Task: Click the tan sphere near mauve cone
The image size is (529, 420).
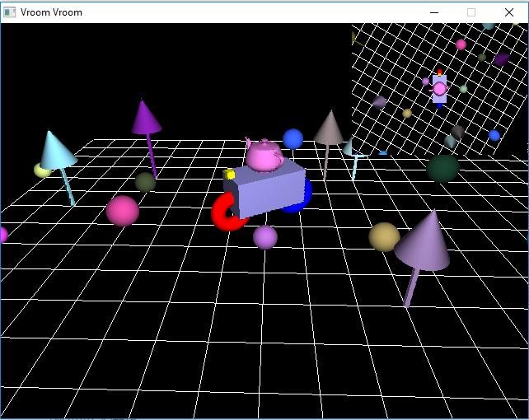Action: point(383,236)
